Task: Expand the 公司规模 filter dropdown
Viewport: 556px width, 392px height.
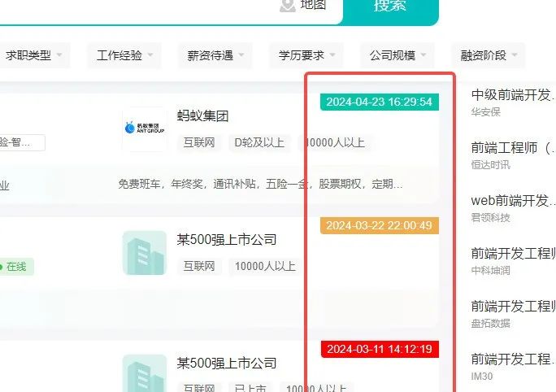Action: 397,55
